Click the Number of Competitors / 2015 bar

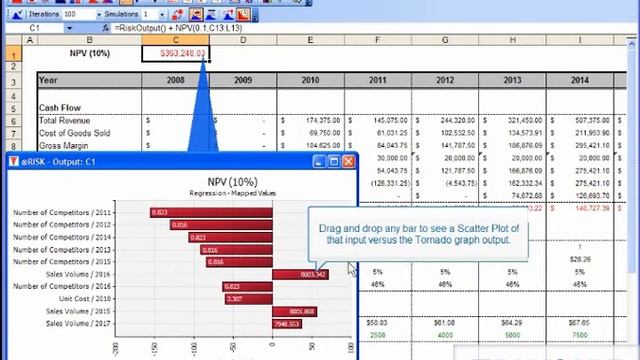(x=239, y=262)
